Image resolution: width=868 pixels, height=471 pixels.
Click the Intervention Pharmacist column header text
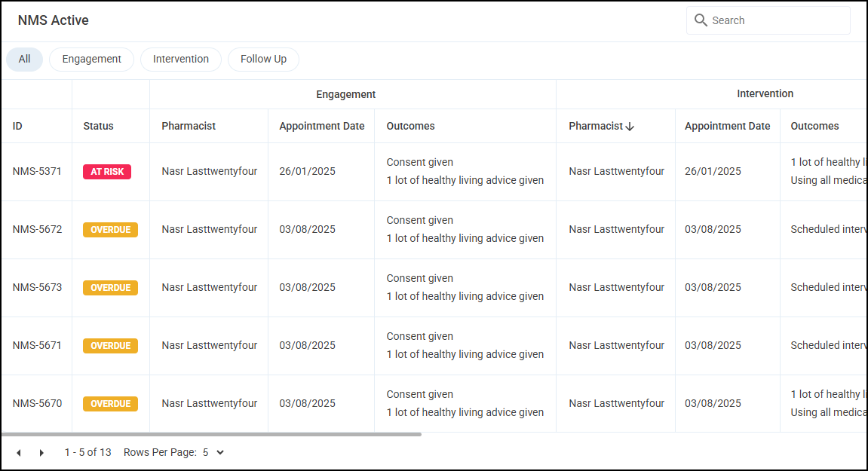click(x=596, y=126)
